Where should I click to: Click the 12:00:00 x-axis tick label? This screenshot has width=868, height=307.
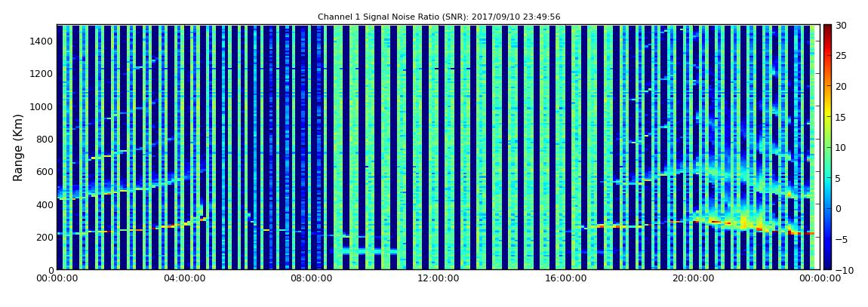point(437,279)
